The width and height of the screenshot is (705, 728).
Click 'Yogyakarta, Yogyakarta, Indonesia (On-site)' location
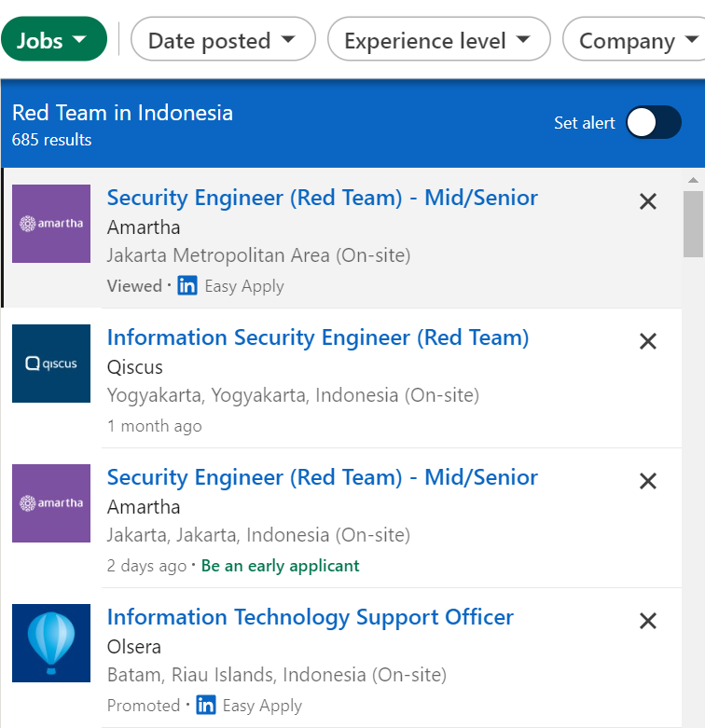click(293, 395)
